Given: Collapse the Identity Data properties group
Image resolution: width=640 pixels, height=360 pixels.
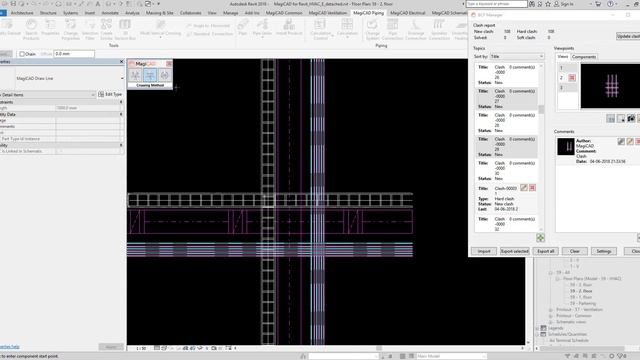Looking at the screenshot, I should coord(121,114).
